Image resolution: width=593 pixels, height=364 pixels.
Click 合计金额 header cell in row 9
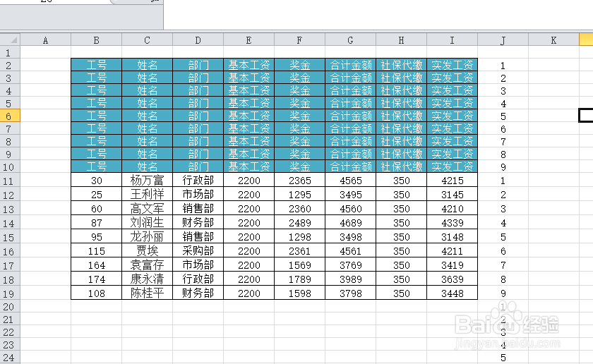(x=351, y=154)
